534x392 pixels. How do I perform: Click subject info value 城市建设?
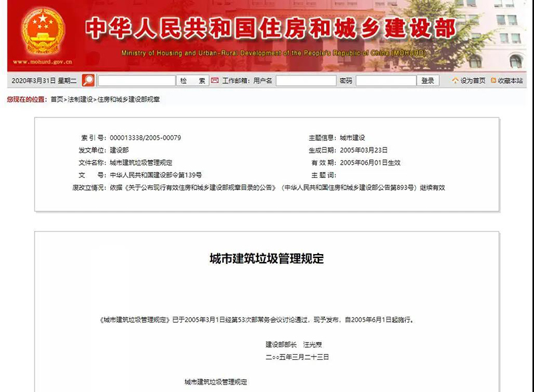[352, 138]
